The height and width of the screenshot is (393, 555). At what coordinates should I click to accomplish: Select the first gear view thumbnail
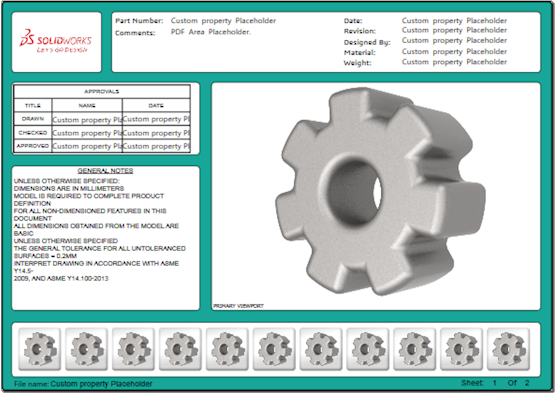click(x=40, y=349)
